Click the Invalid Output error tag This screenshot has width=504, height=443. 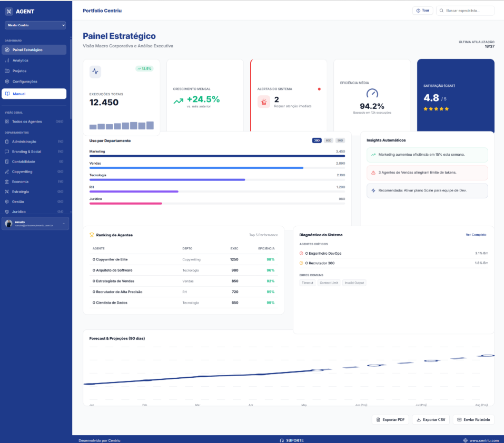(354, 283)
